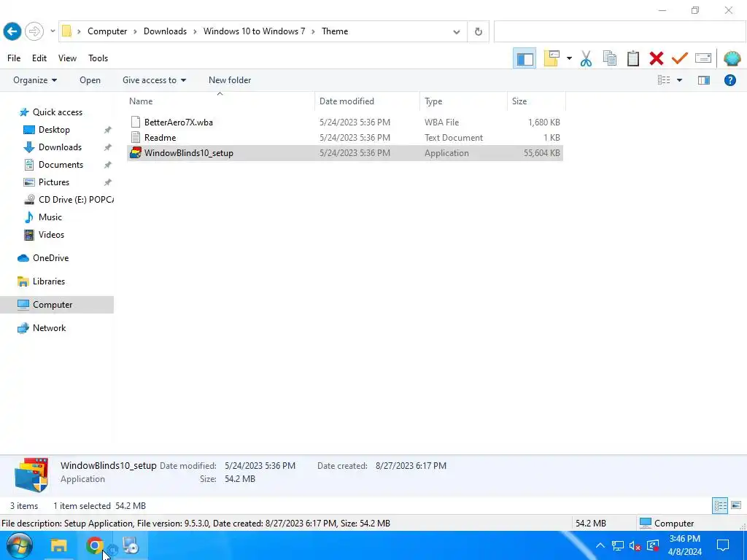Change view using the view icon
Screen dimensions: 747x560
(x=664, y=80)
